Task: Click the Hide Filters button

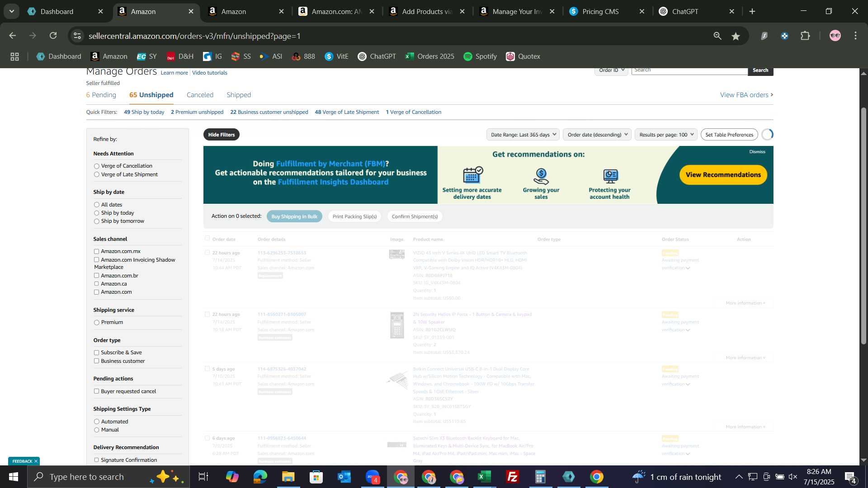Action: 222,135
